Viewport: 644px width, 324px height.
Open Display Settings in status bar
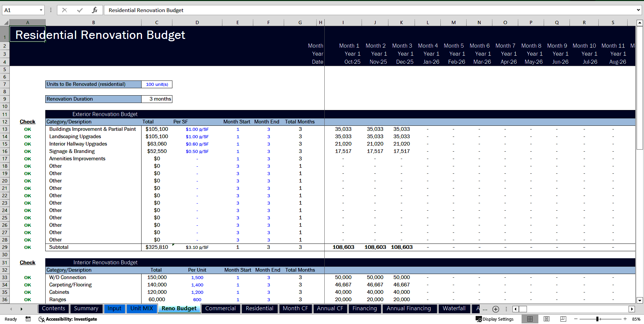[x=495, y=319]
